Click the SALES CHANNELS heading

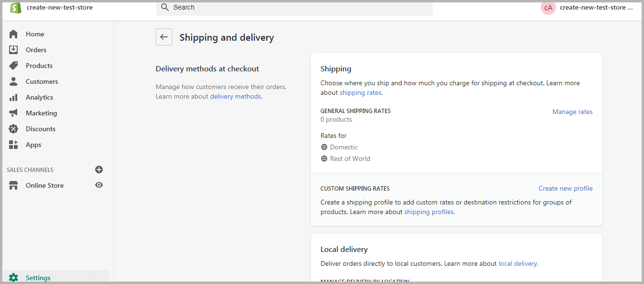pyautogui.click(x=30, y=170)
